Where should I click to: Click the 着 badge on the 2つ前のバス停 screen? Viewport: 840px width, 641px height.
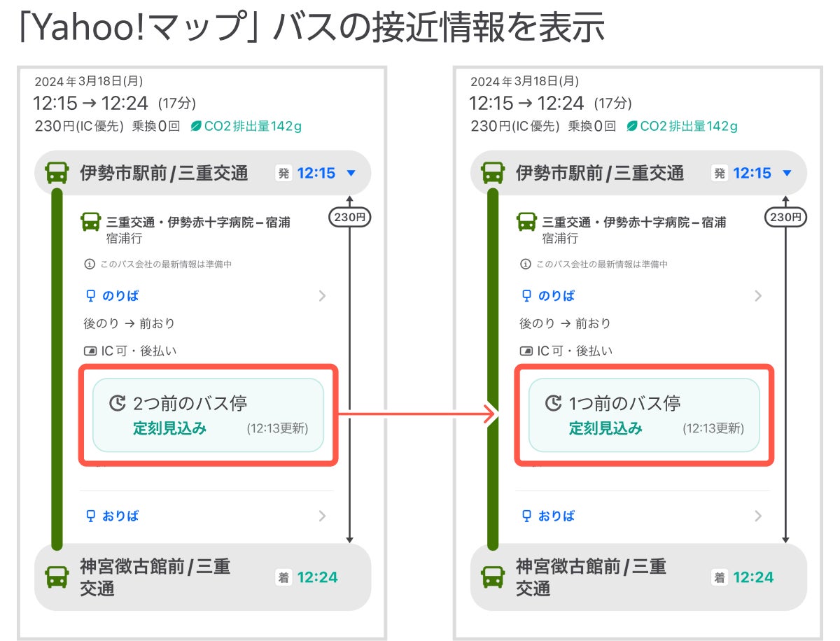(x=283, y=577)
